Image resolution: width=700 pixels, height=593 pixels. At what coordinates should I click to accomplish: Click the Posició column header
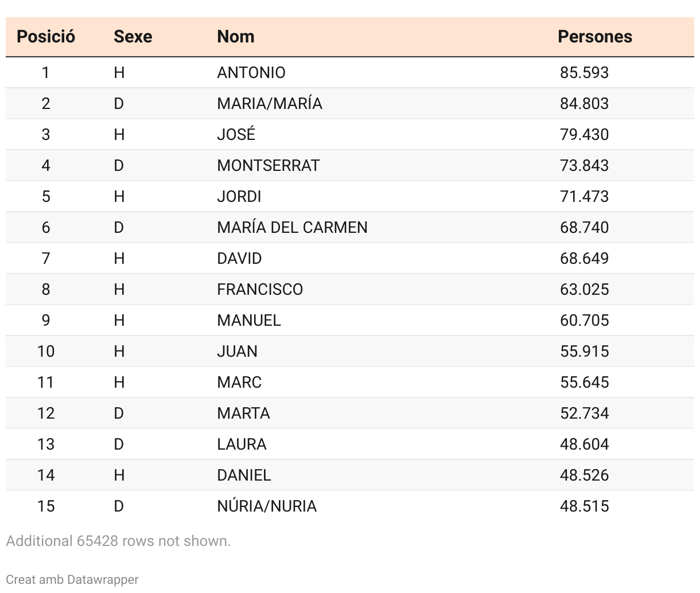tap(46, 37)
